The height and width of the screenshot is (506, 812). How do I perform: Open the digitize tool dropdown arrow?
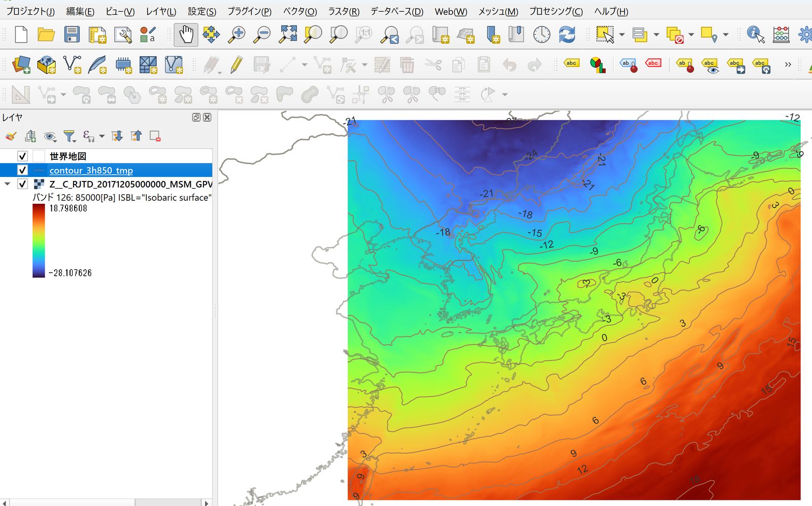click(x=304, y=65)
